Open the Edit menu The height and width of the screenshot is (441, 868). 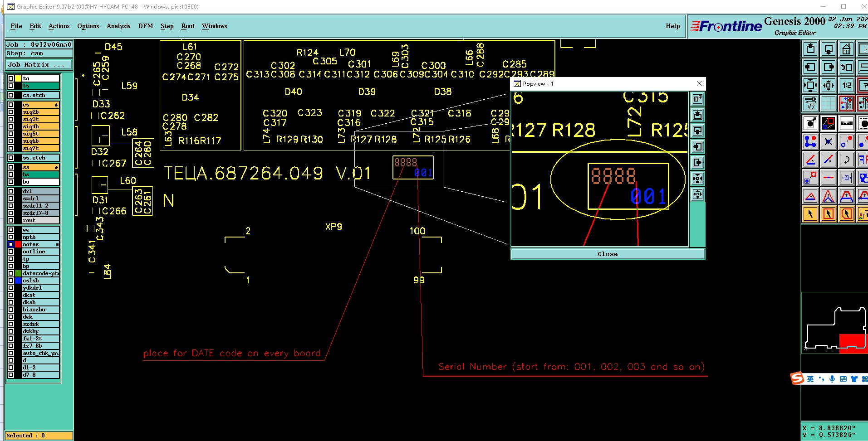point(35,26)
